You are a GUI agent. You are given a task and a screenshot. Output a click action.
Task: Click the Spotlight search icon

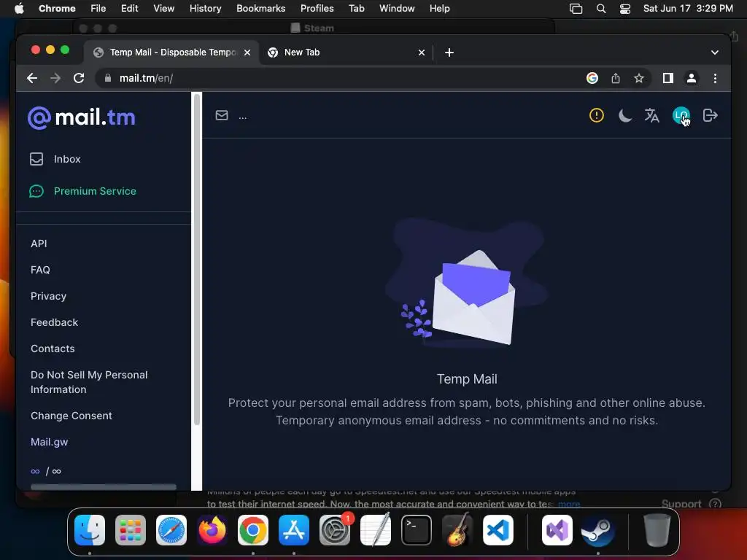pos(601,9)
